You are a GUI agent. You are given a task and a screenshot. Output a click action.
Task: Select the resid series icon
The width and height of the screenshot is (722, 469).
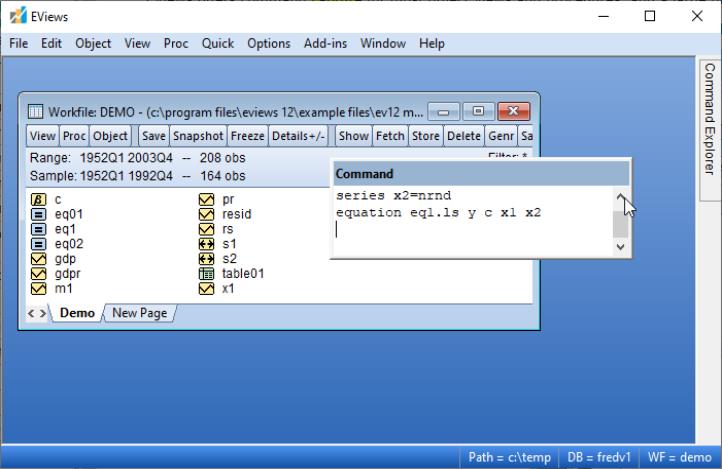[x=207, y=214]
